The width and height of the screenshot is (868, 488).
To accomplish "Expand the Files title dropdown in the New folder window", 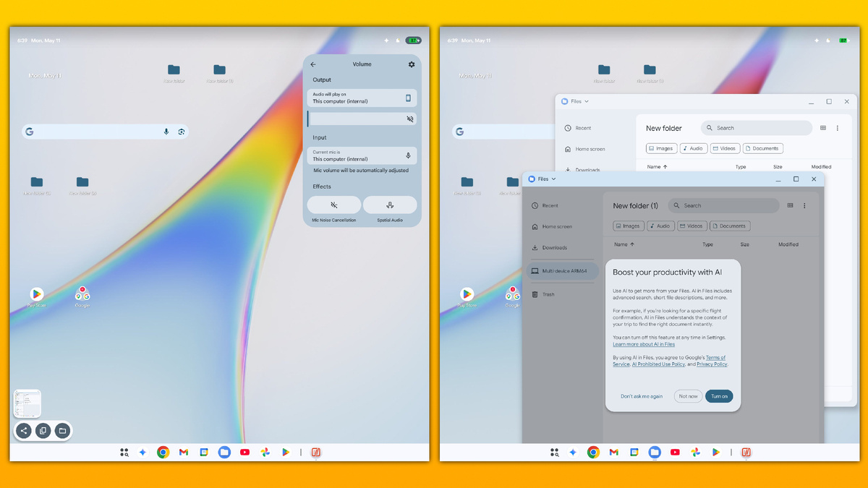I will pos(576,101).
